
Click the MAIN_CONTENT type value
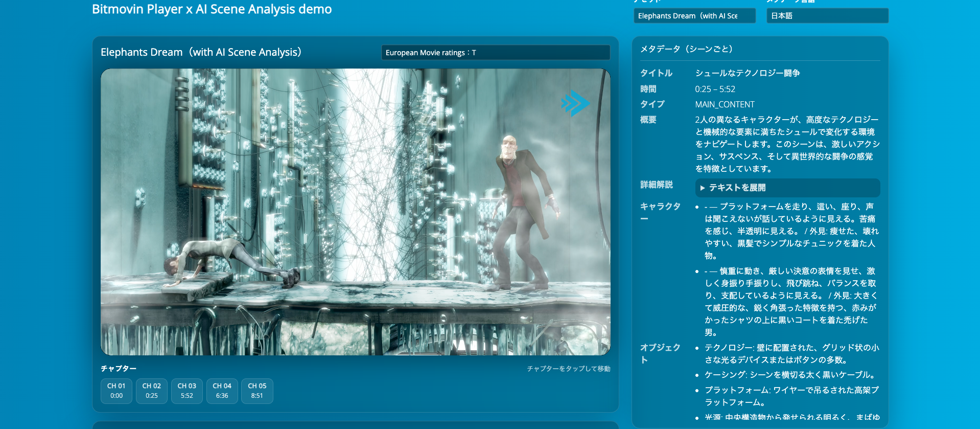tap(725, 104)
